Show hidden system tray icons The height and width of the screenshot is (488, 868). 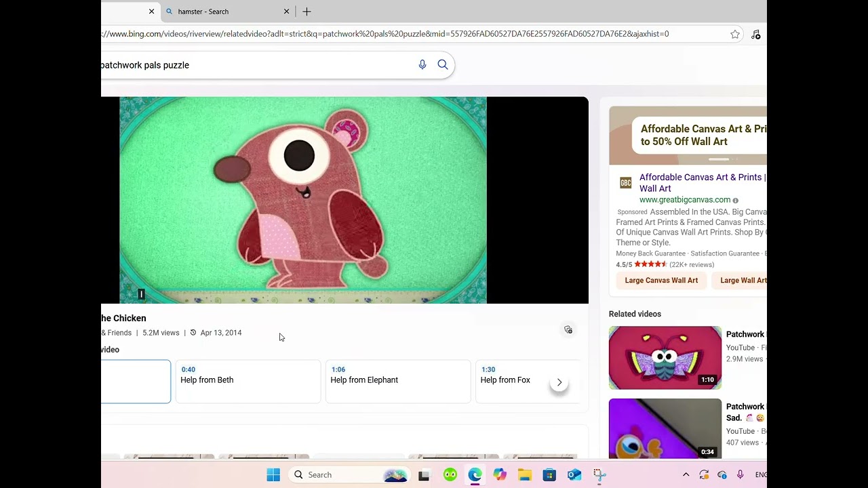coord(686,475)
